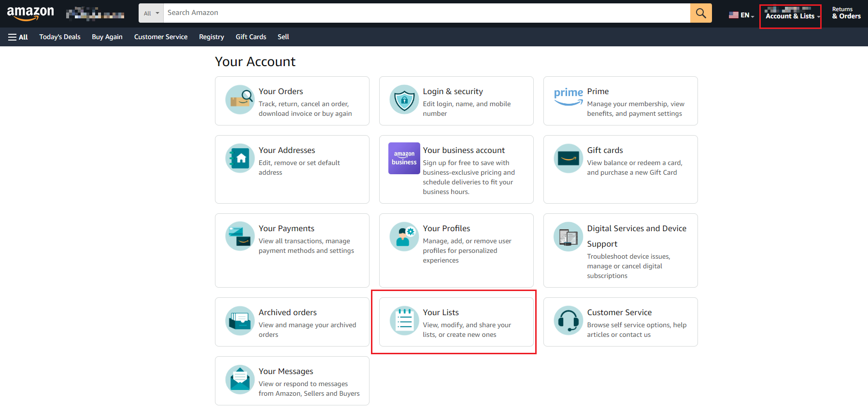Open the Your business account heading
This screenshot has height=417, width=868.
(x=464, y=150)
